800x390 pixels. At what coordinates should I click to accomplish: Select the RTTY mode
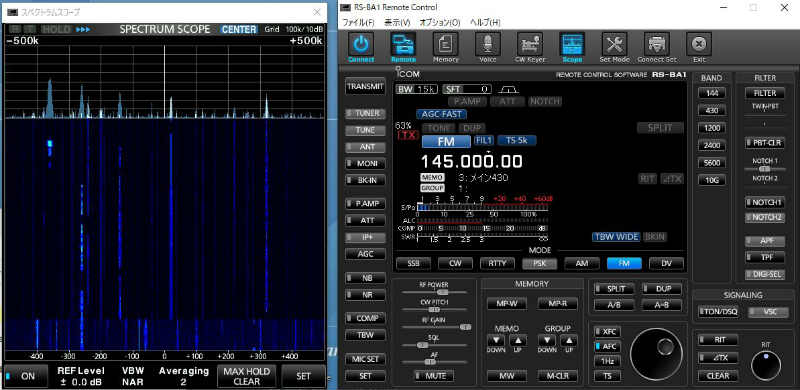point(497,263)
